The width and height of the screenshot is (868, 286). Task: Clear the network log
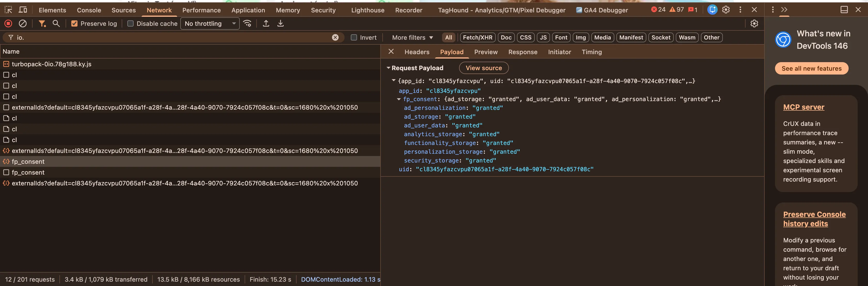click(x=22, y=23)
